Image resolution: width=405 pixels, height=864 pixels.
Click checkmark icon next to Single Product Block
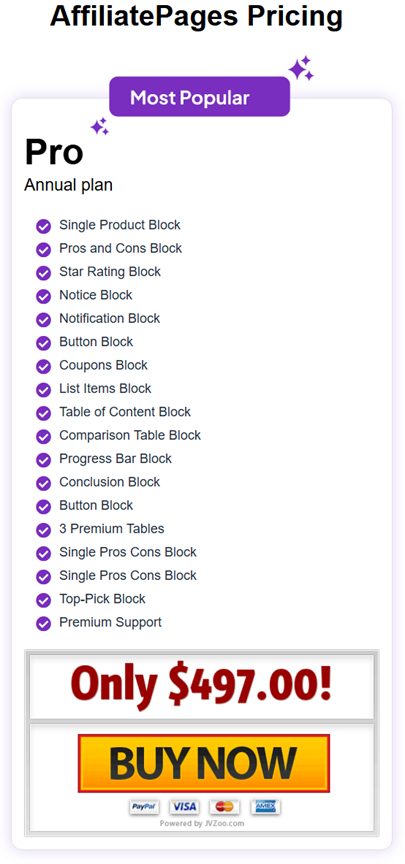44,226
